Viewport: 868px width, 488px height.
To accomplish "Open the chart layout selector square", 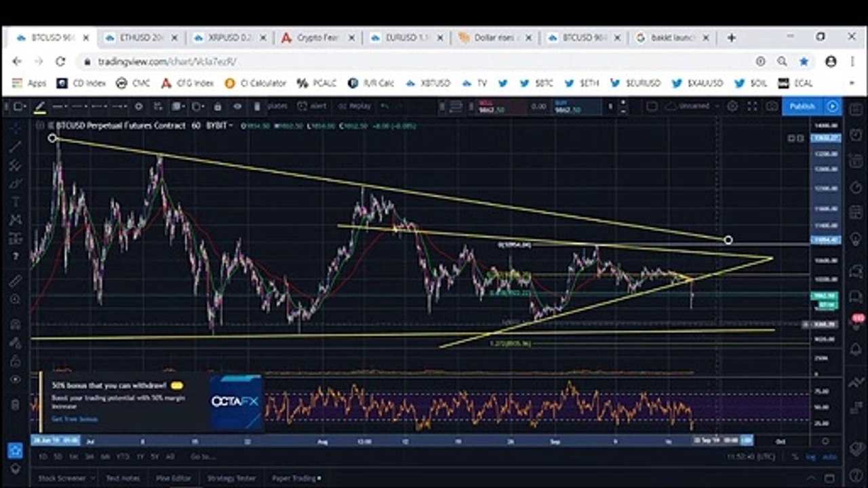I will click(x=652, y=106).
